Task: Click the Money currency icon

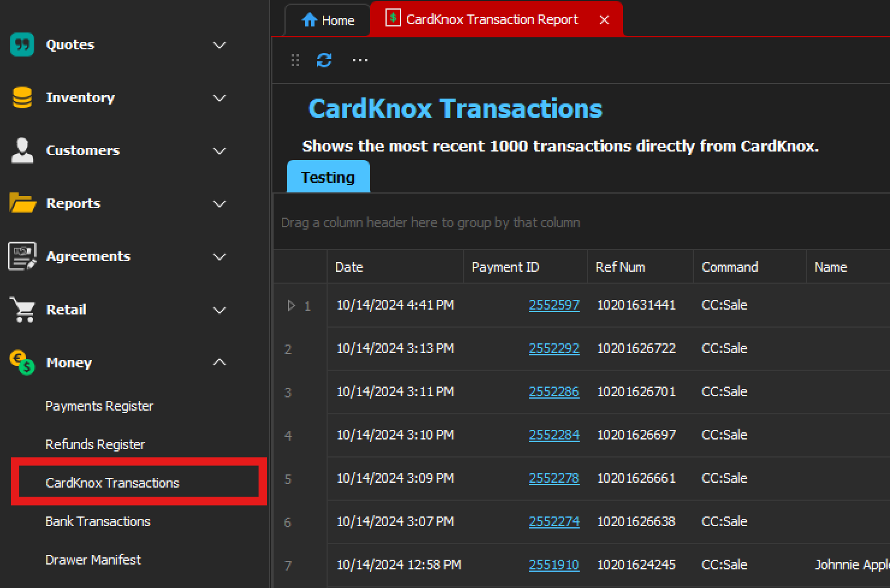Action: point(22,363)
